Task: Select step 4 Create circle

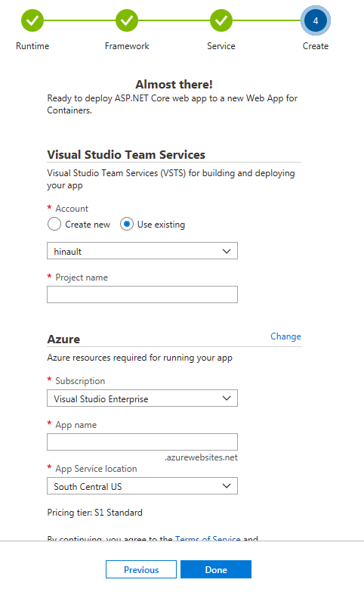Action: coord(316,20)
